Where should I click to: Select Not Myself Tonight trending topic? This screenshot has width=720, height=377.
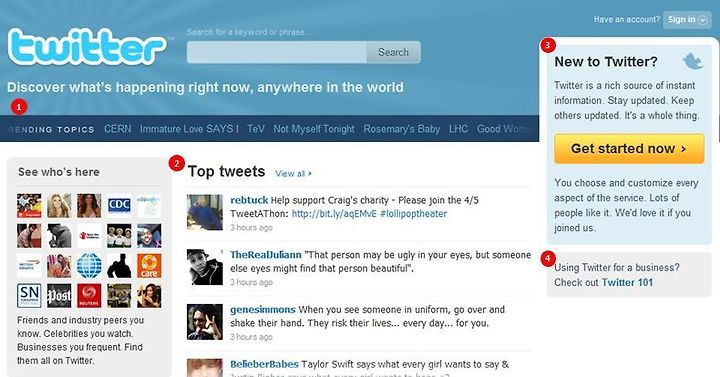pyautogui.click(x=314, y=129)
